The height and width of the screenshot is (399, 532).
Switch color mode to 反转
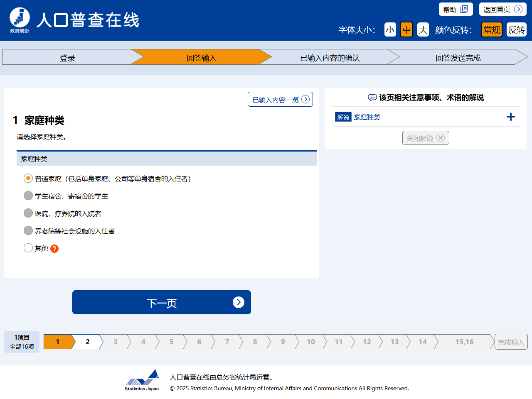point(516,29)
